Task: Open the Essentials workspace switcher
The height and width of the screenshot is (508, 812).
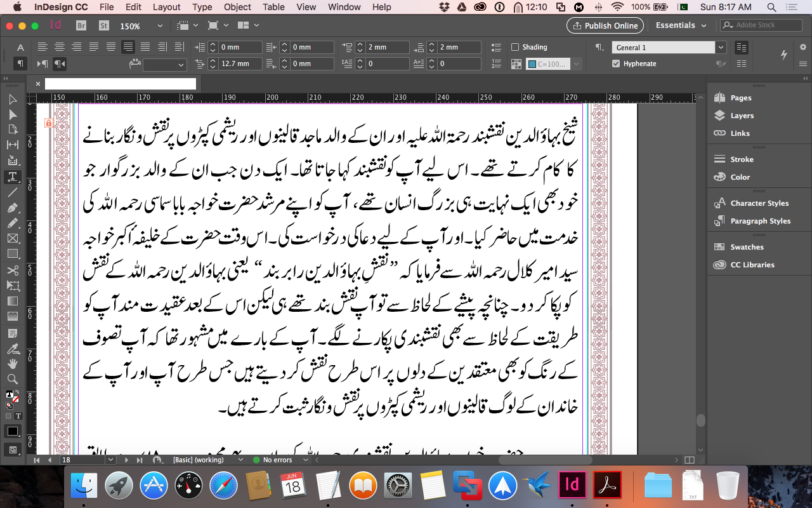Action: [x=681, y=25]
